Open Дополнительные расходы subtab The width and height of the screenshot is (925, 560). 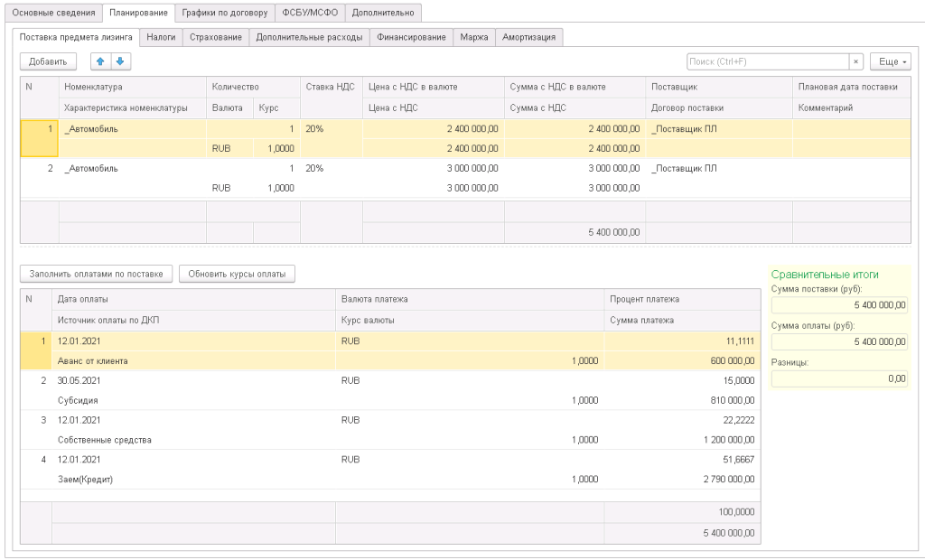(x=309, y=37)
